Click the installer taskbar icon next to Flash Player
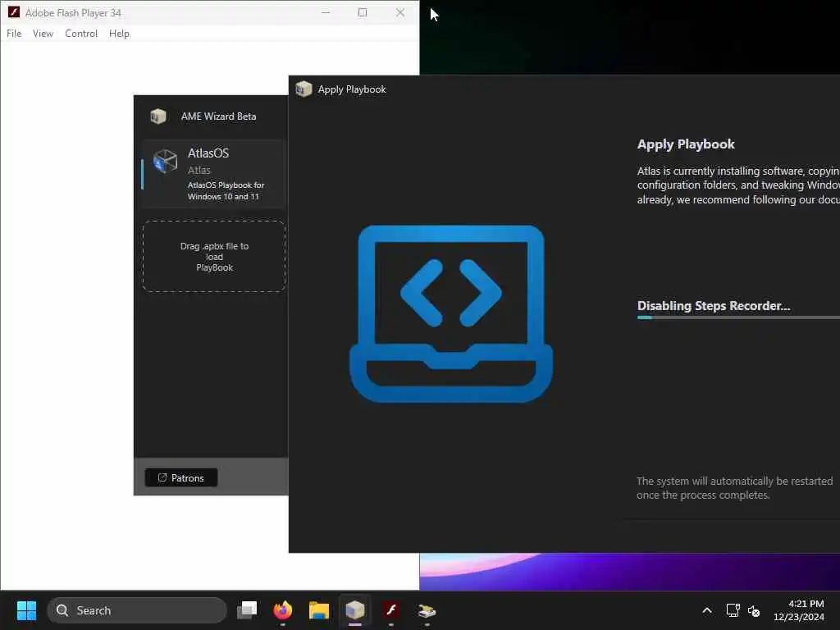840x630 pixels. point(427,610)
